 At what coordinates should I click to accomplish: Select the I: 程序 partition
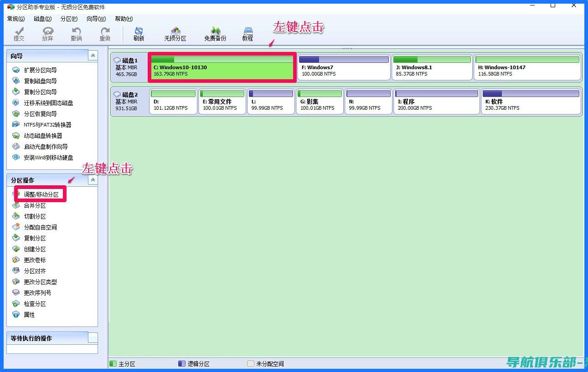point(437,102)
